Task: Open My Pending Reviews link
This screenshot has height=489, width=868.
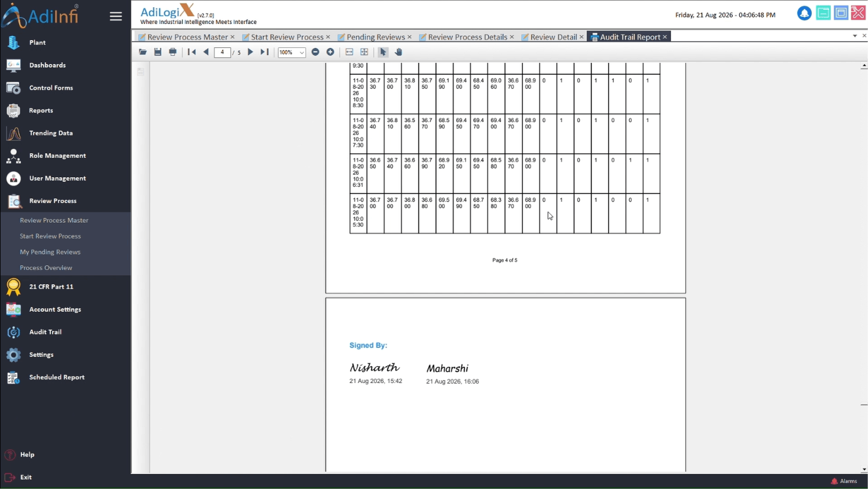Action: coord(50,252)
